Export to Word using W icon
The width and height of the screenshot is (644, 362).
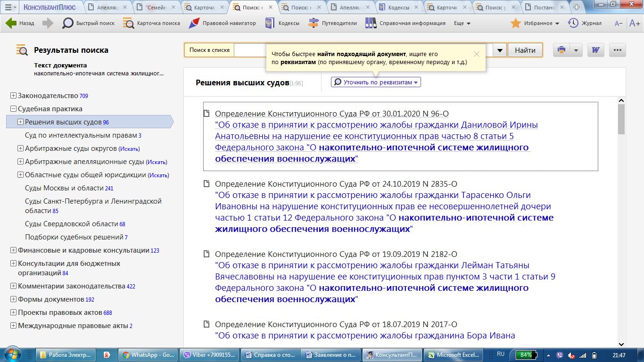click(x=595, y=50)
